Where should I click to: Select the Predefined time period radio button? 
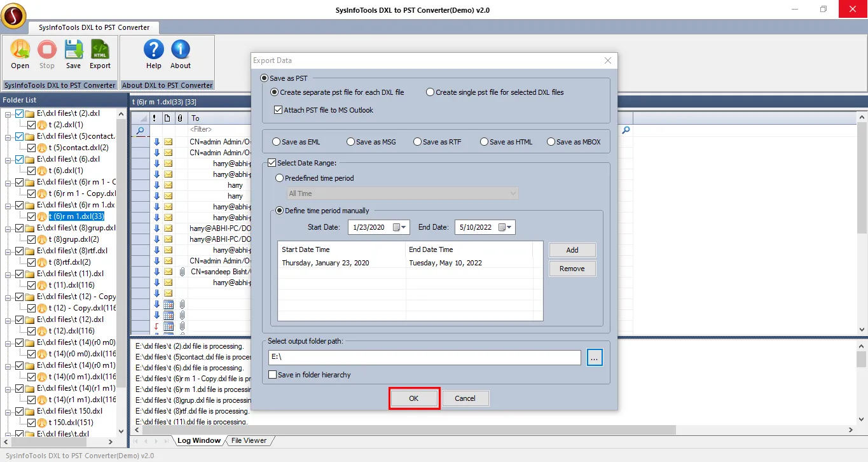click(279, 178)
